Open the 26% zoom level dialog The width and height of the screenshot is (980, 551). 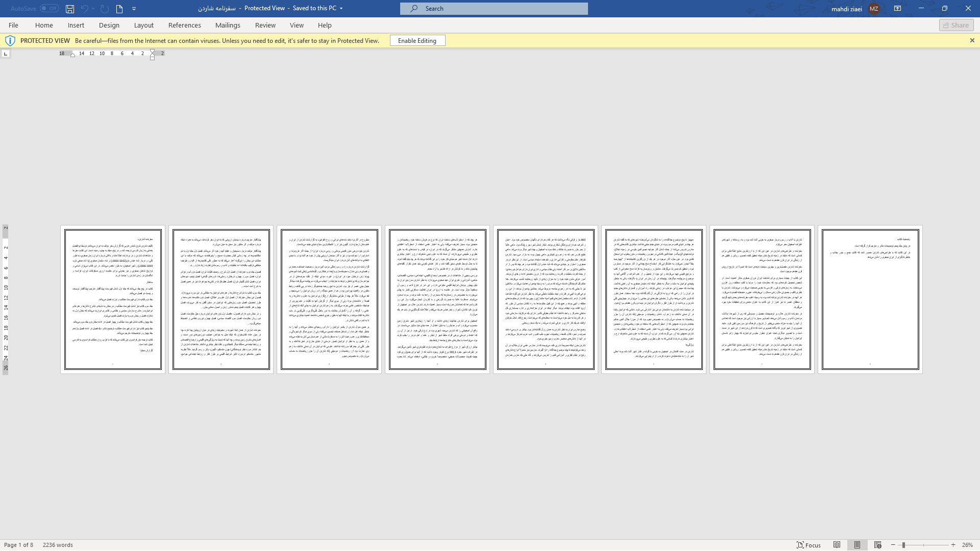point(967,545)
